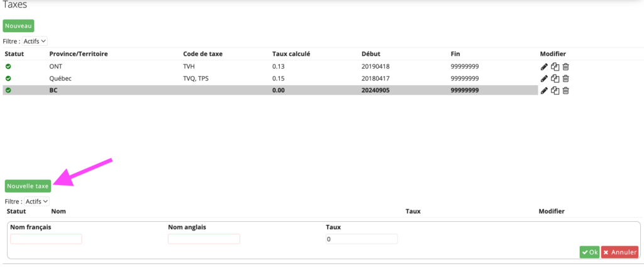Copy the Québec tax row

[555, 79]
